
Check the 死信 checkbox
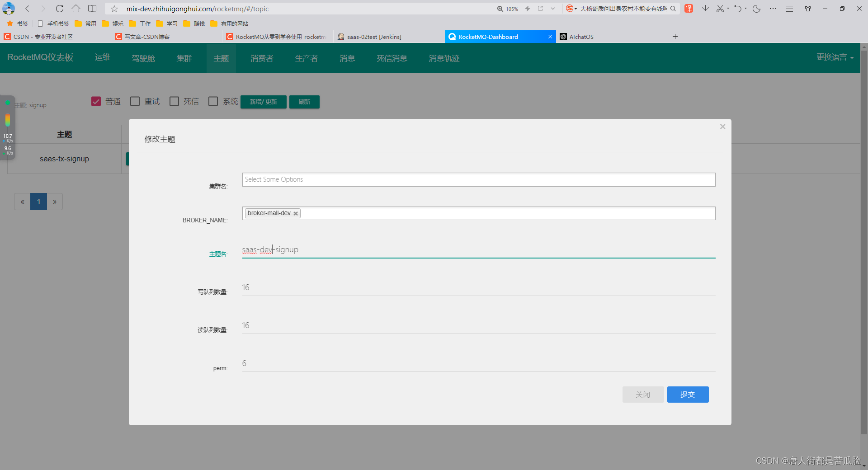pyautogui.click(x=174, y=101)
